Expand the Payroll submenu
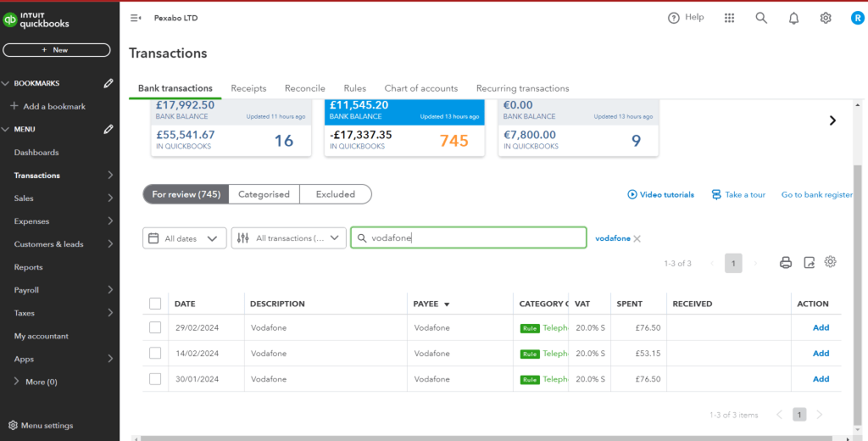Image resolution: width=868 pixels, height=441 pixels. 110,290
